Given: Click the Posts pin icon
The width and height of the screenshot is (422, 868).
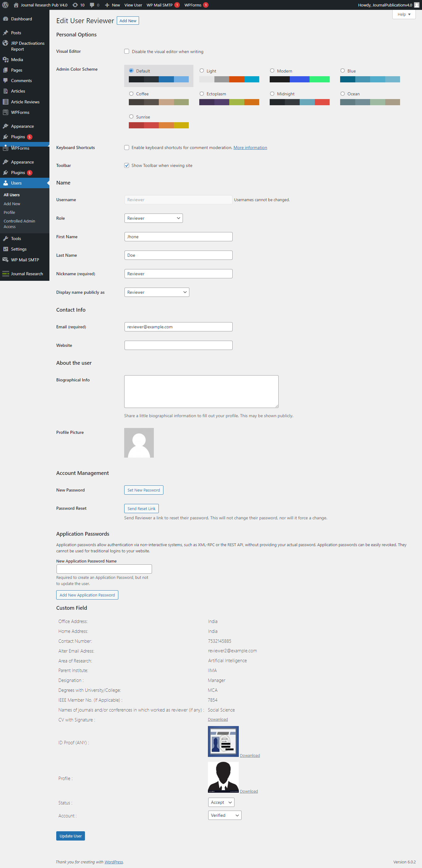Looking at the screenshot, I should (x=5, y=33).
